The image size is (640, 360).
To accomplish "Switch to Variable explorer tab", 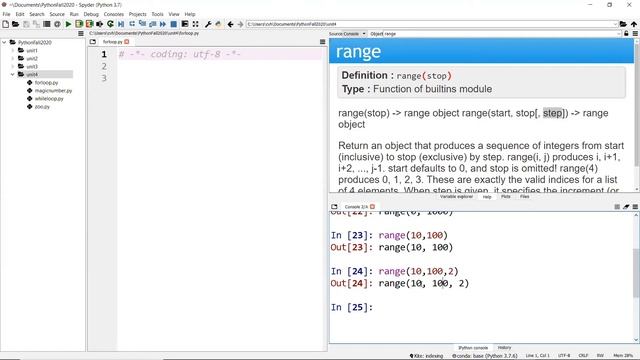I will (x=456, y=197).
